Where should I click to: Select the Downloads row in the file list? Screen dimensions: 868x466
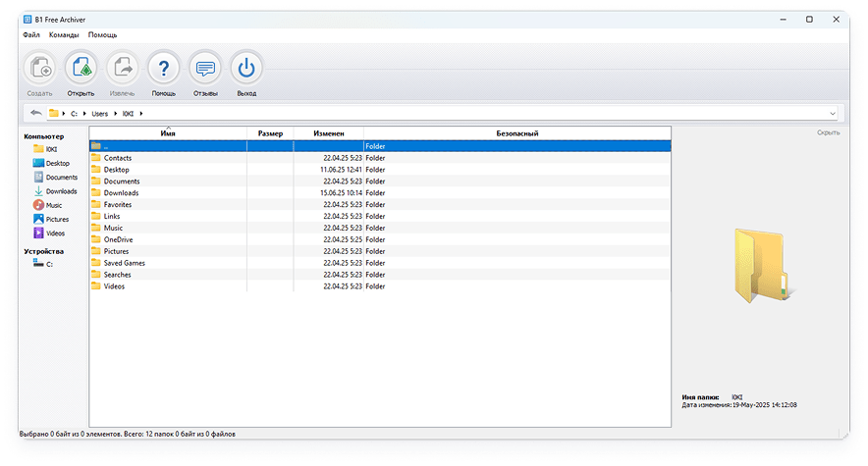pyautogui.click(x=380, y=193)
